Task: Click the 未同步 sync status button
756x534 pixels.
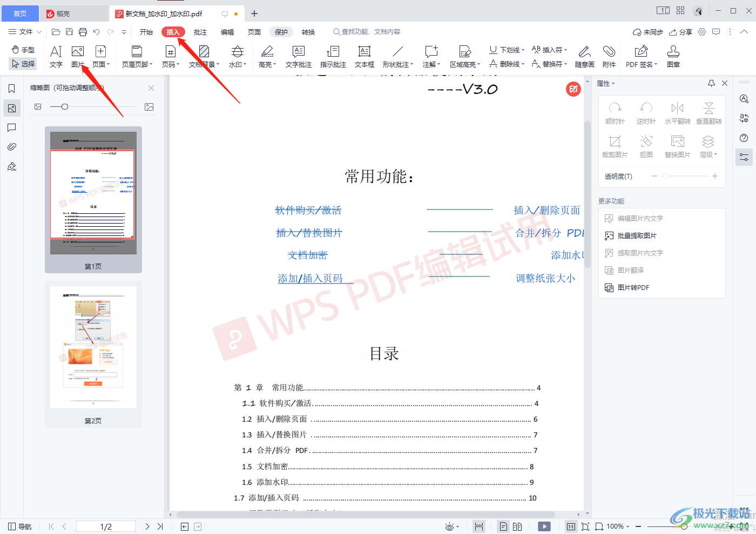Action: [648, 32]
